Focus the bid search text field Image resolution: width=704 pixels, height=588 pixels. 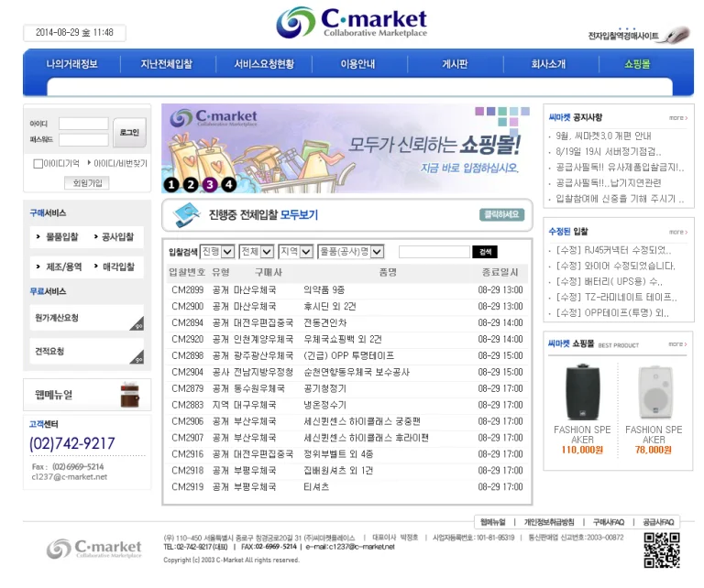(x=434, y=252)
